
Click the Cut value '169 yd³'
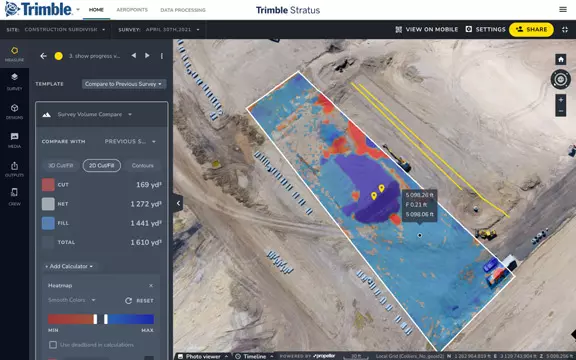(149, 185)
